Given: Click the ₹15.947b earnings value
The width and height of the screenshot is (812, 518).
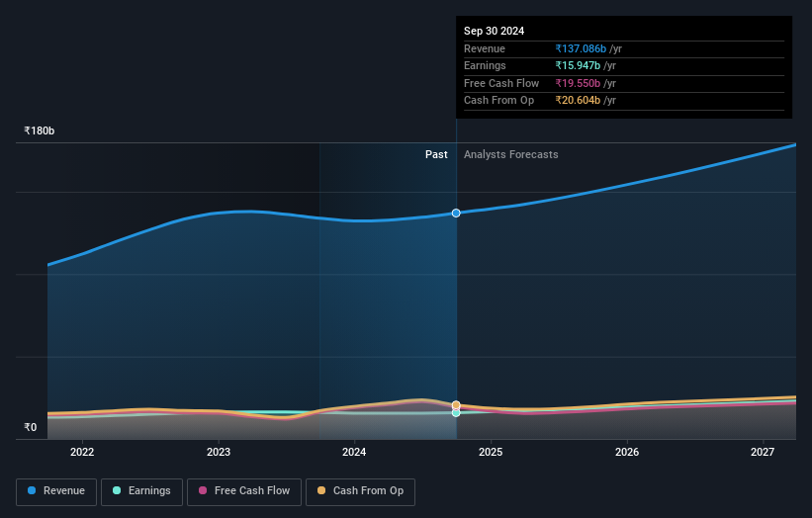Looking at the screenshot, I should point(578,65).
